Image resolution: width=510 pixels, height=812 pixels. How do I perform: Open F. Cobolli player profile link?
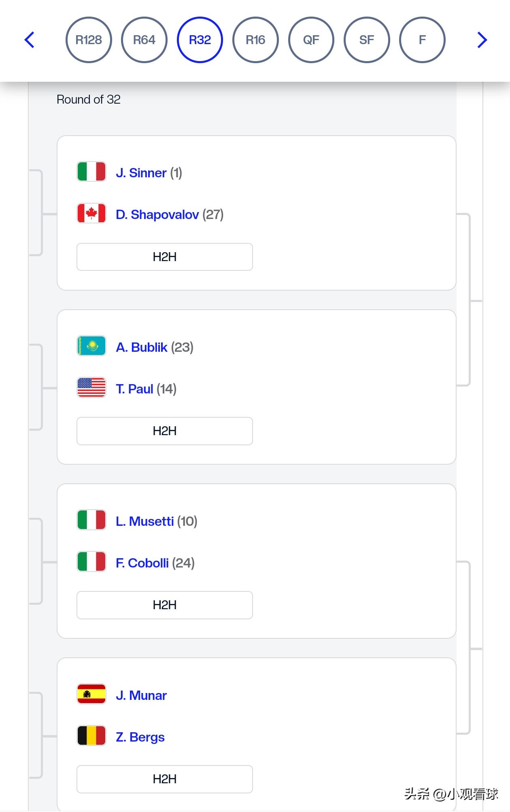[142, 563]
